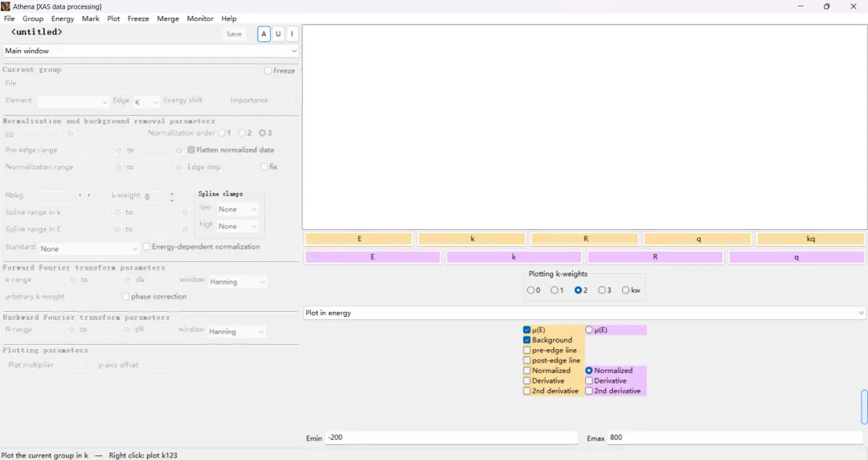Uncheck the Background checkbox
Viewport: 868px width, 460px height.
coord(526,339)
